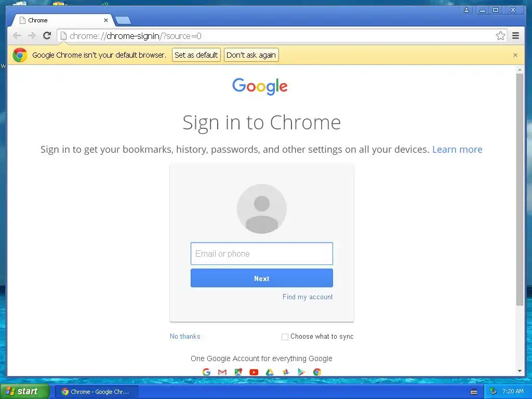This screenshot has width=532, height=399.
Task: Click the Google G search icon
Action: click(206, 372)
